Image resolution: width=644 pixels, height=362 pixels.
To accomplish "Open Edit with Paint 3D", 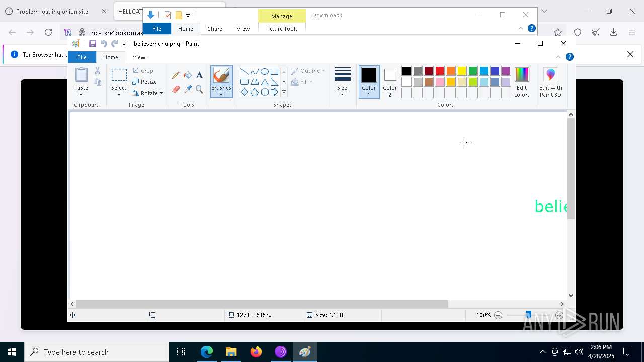I will click(550, 82).
